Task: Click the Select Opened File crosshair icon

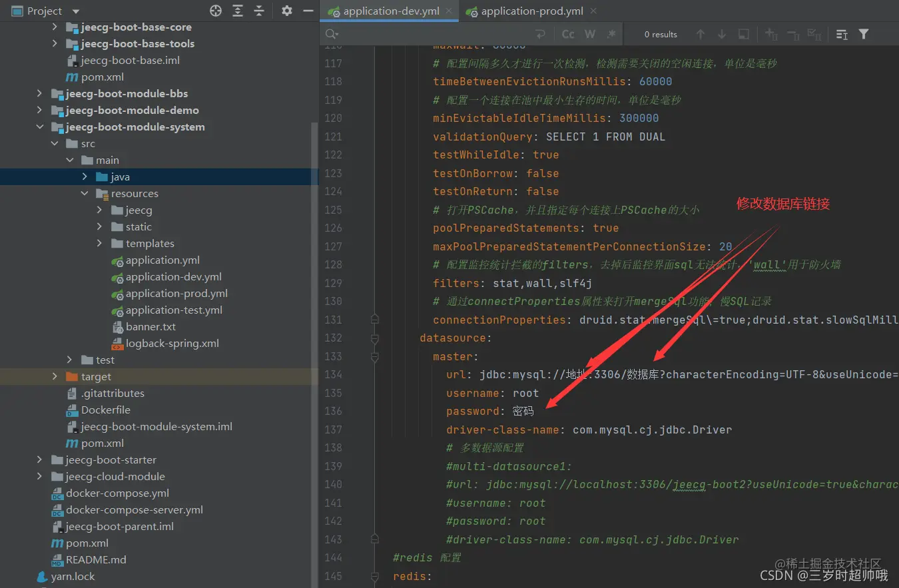Action: point(216,11)
